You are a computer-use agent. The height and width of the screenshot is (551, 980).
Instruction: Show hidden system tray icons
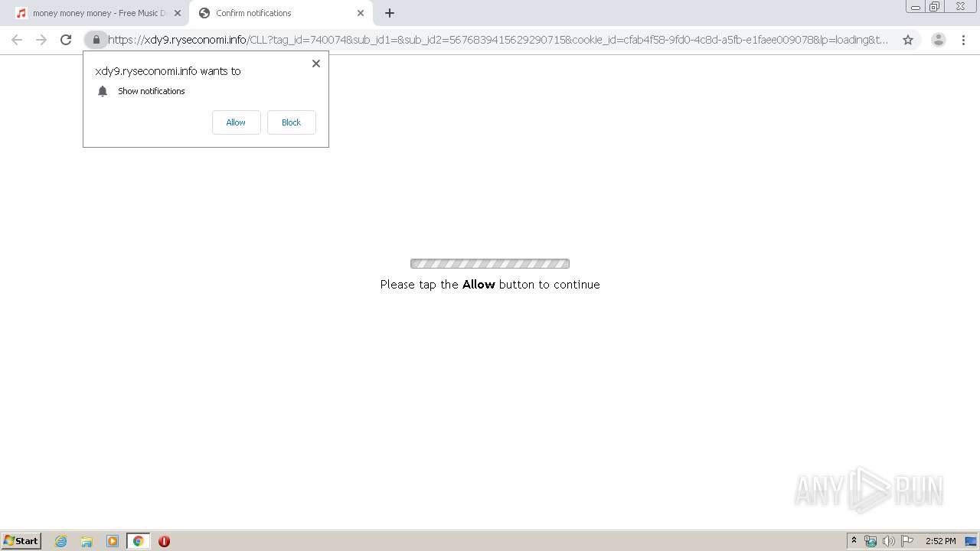(854, 541)
